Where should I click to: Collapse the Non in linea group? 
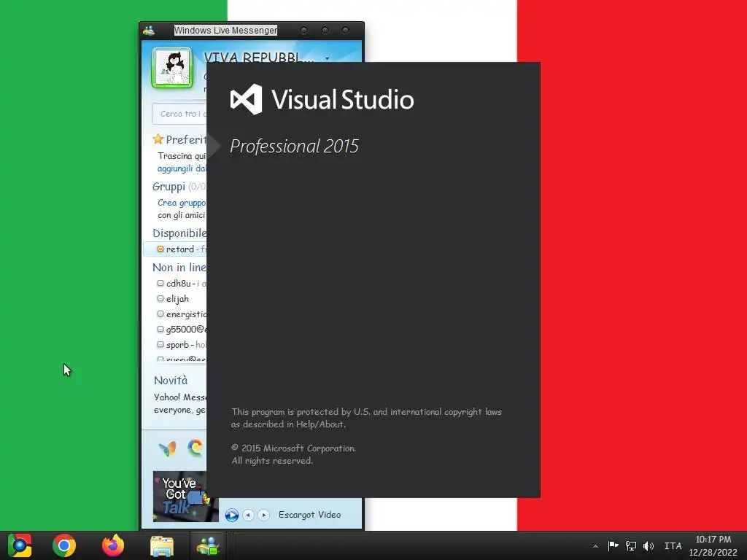click(179, 267)
